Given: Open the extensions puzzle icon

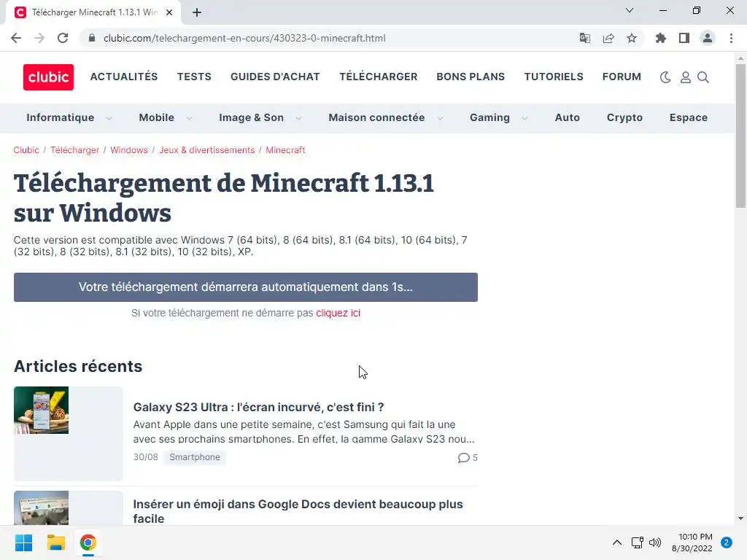Looking at the screenshot, I should tap(661, 38).
